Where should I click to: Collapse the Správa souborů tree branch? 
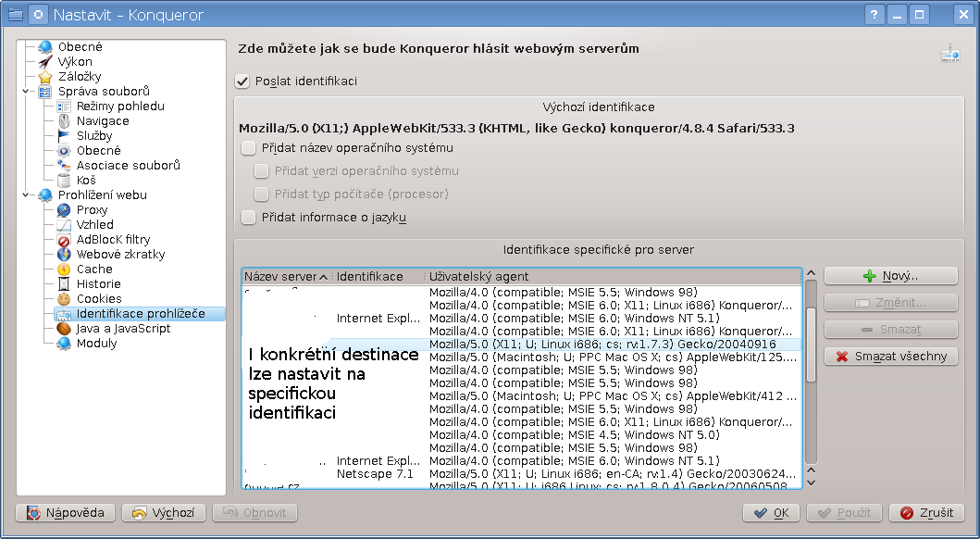tap(26, 92)
